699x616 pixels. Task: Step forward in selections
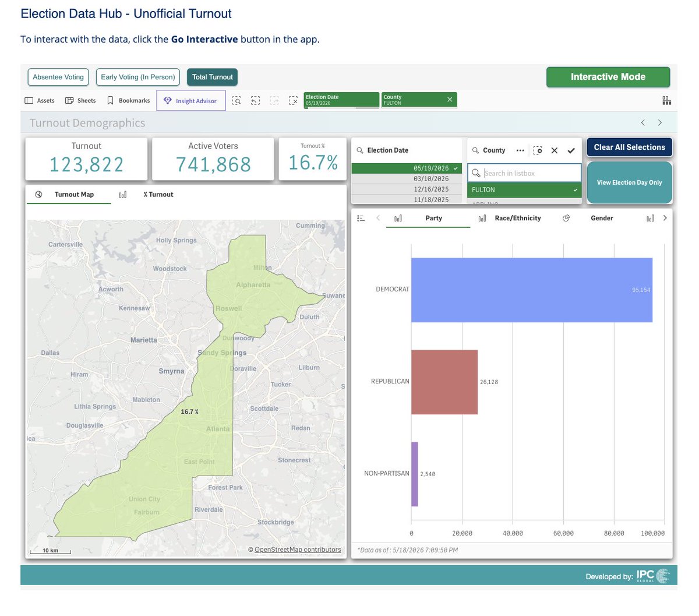coord(274,101)
